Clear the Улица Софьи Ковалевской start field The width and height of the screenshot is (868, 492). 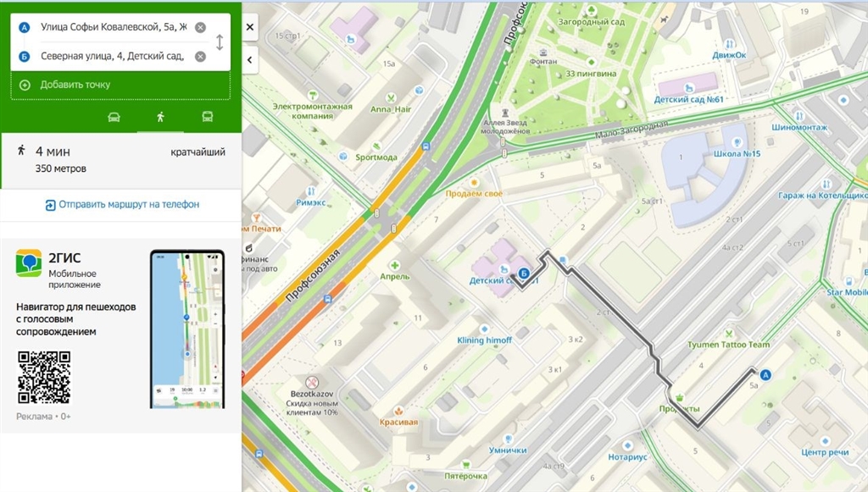pos(200,27)
